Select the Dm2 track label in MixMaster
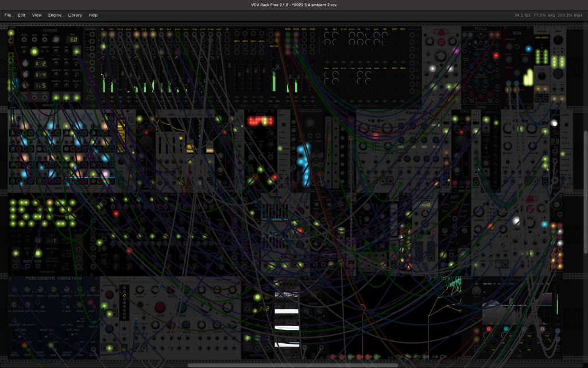 point(111,29)
